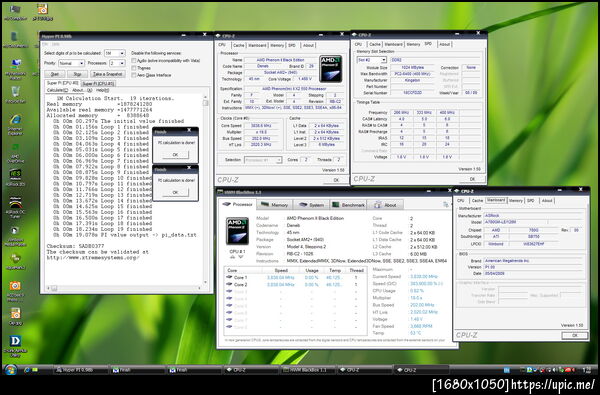Click Super PI scroll down arrow
The height and width of the screenshot is (395, 600).
205,282
